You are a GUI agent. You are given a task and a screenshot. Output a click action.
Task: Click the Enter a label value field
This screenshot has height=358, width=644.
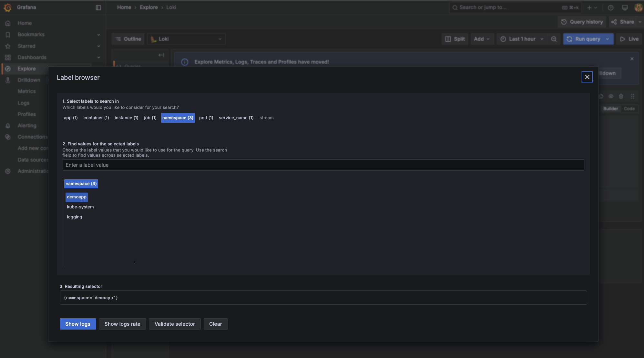tap(323, 165)
